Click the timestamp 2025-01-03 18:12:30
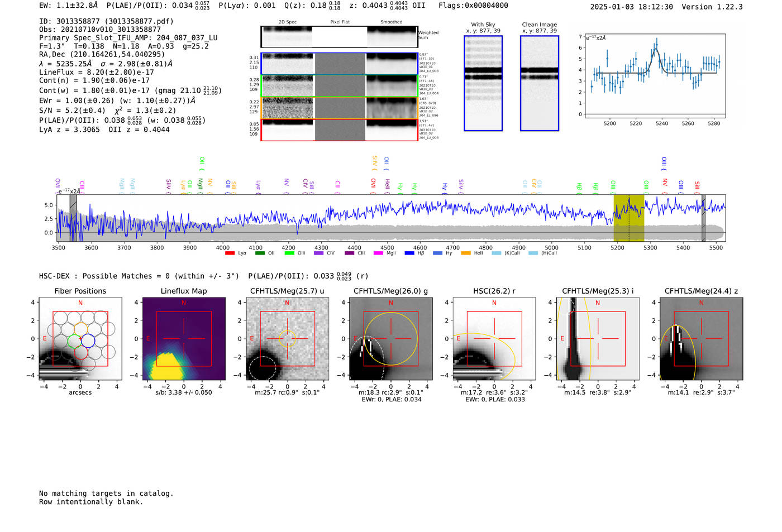This screenshot has width=782, height=532. click(631, 7)
